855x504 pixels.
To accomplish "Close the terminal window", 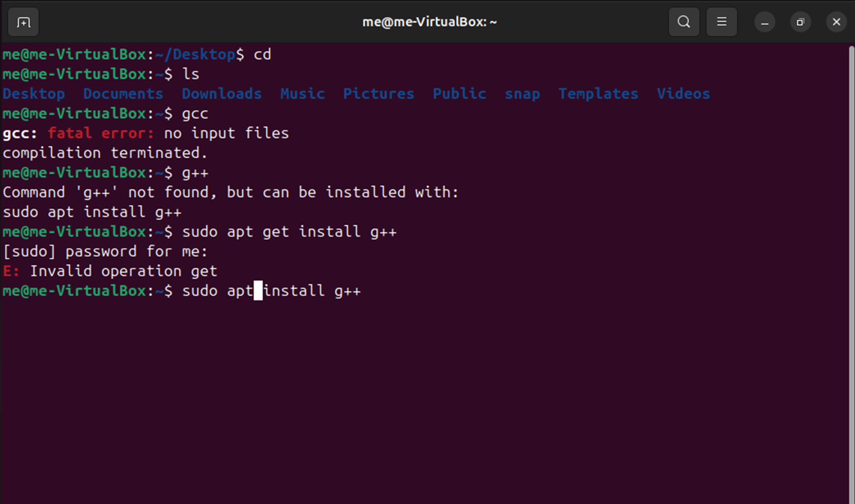I will coord(836,22).
